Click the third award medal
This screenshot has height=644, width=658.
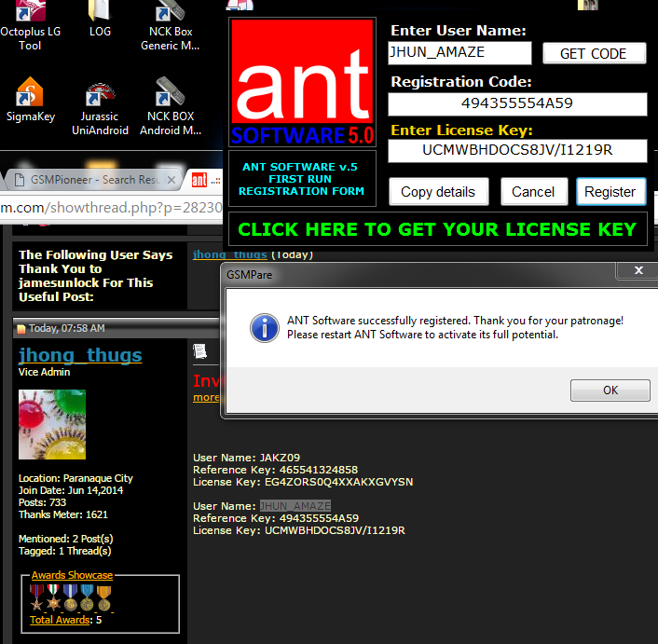pyautogui.click(x=70, y=597)
